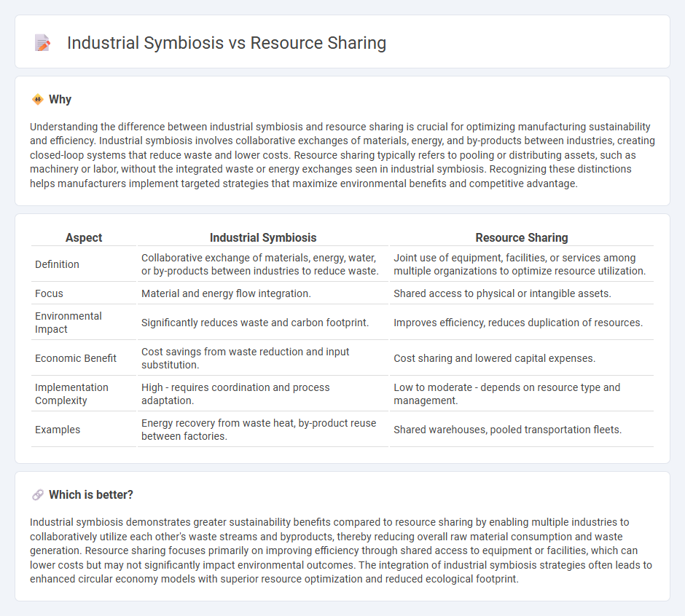The image size is (685, 616).
Task: Click cell 'Collaborative exchange of materials, energy, water'
Action: (263, 264)
